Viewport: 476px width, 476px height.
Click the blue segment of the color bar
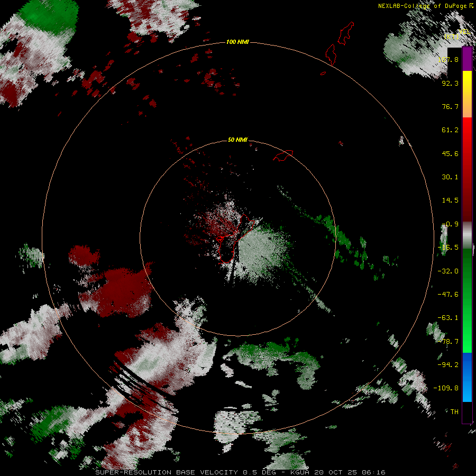pos(467,377)
